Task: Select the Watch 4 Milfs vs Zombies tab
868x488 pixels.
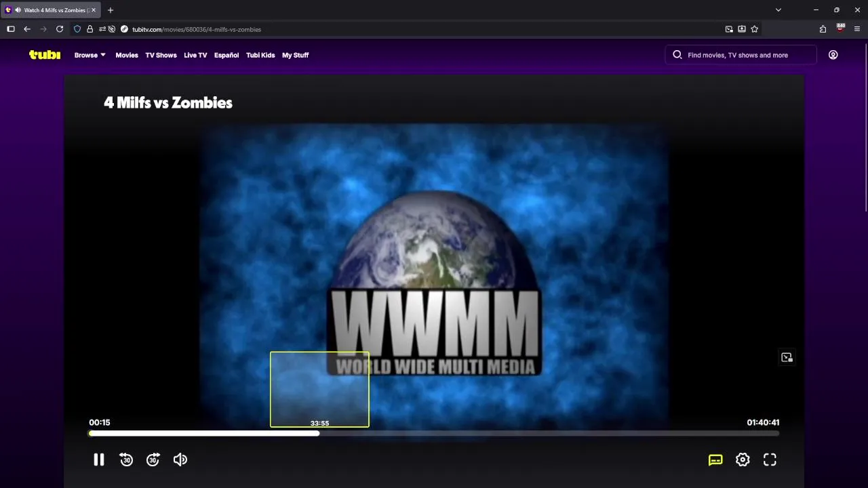Action: pos(51,10)
